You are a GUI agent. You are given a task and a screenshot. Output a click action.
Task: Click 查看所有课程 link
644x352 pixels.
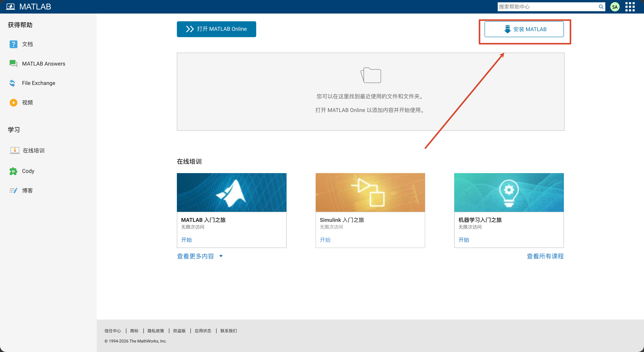coord(545,256)
